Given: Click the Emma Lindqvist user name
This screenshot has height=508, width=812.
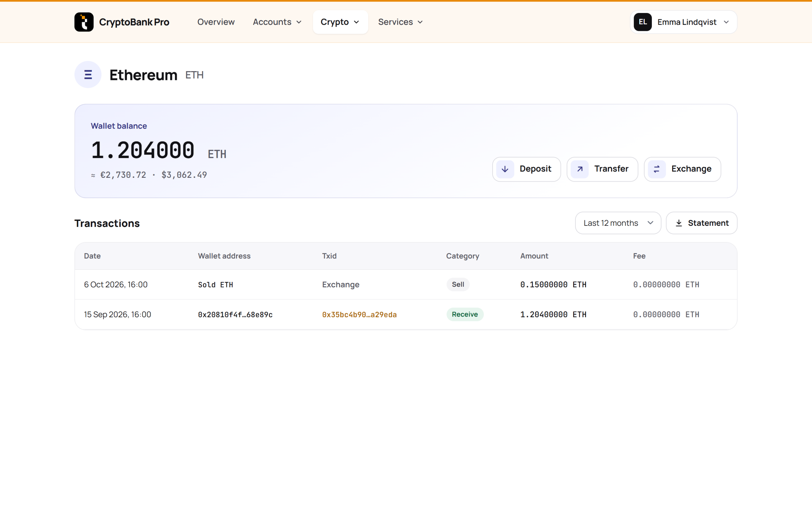Looking at the screenshot, I should pyautogui.click(x=687, y=22).
